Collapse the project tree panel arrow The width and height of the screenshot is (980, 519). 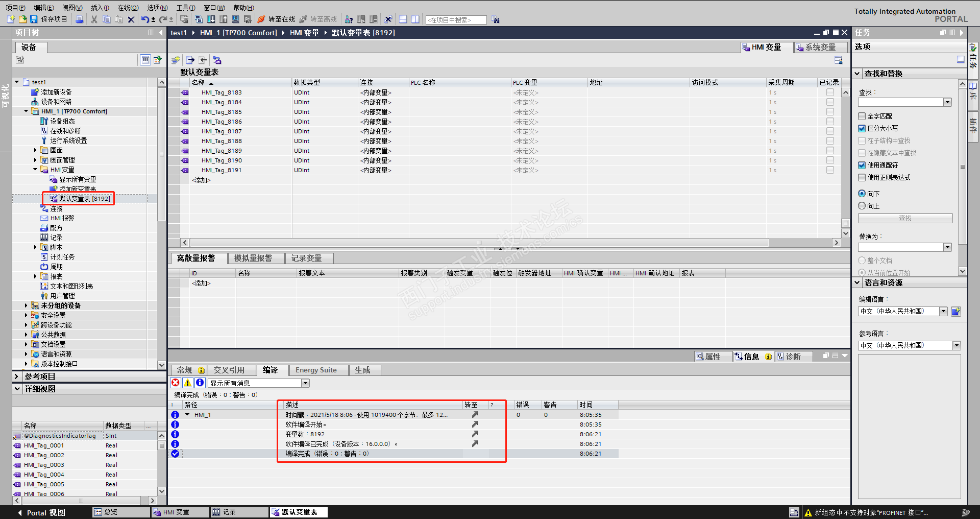[161, 33]
